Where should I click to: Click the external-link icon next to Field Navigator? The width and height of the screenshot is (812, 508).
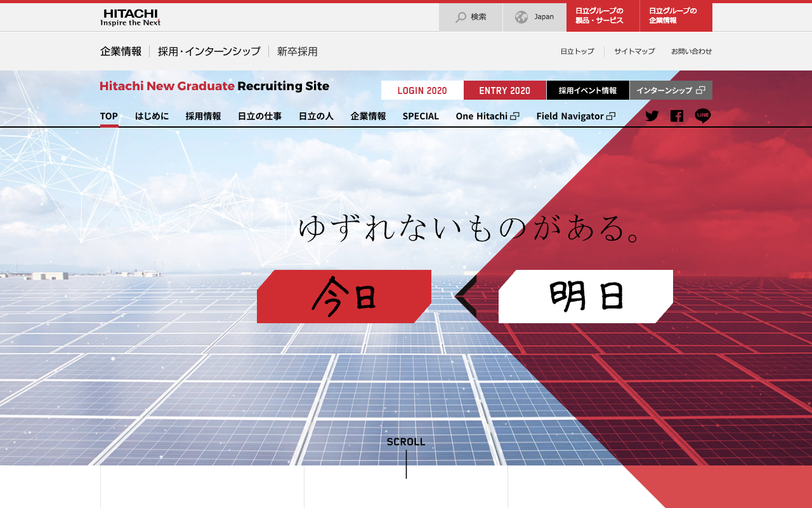[x=612, y=116]
